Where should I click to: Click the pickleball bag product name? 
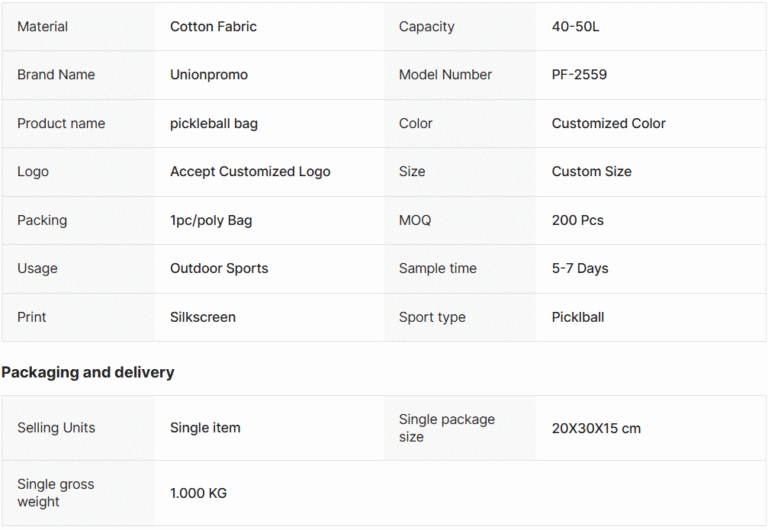point(214,123)
